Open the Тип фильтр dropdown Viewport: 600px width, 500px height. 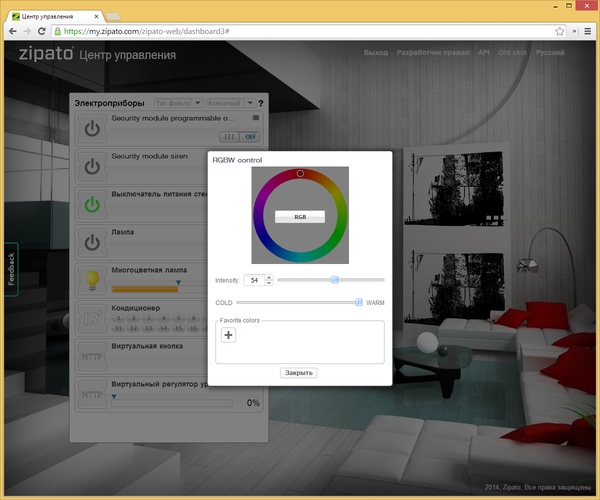point(178,103)
